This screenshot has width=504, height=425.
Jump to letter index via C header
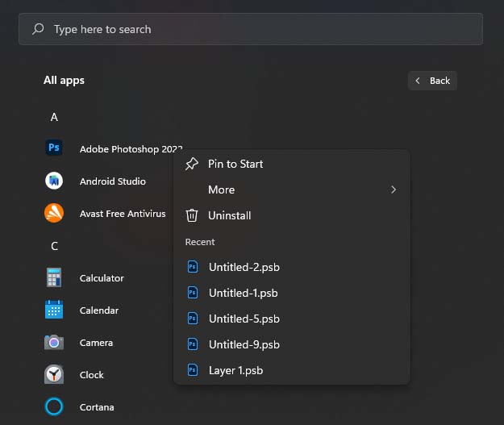[54, 246]
